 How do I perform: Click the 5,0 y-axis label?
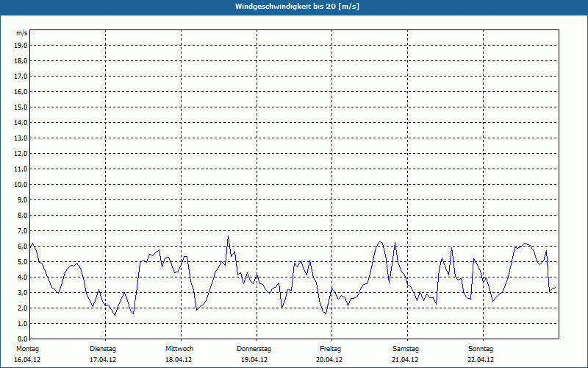22,261
